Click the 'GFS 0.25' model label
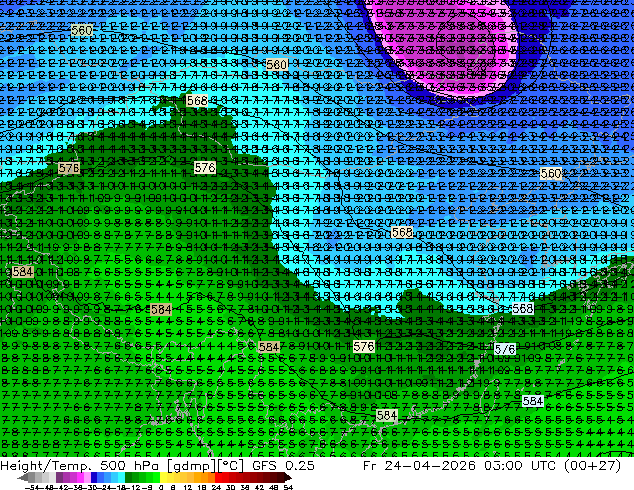The height and width of the screenshot is (490, 634). pos(283,466)
